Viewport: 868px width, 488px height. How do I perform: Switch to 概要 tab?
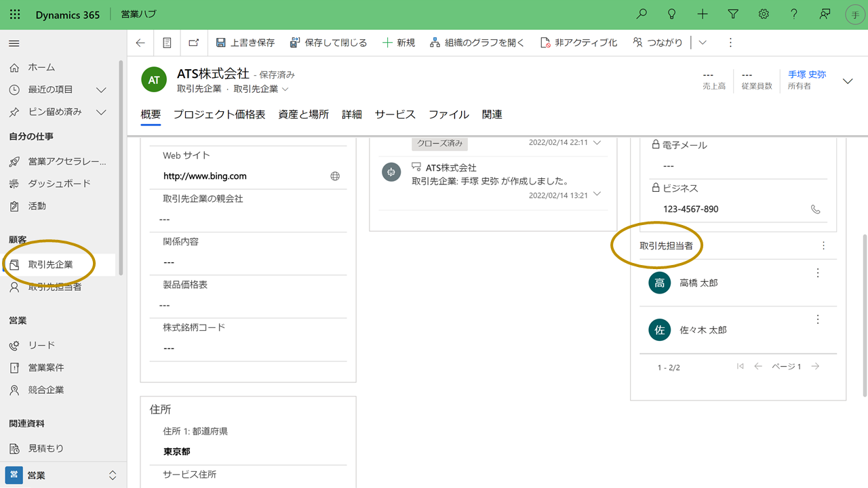point(151,115)
